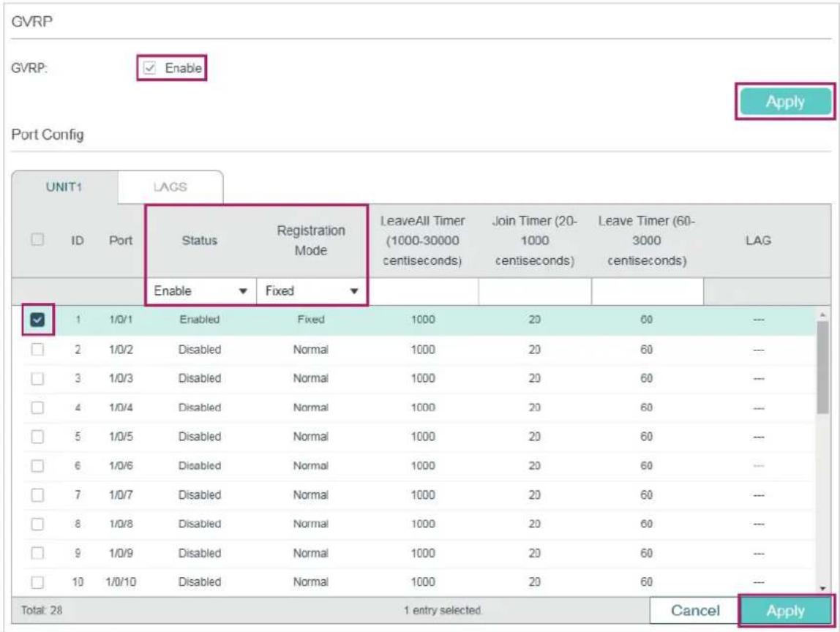Check the checkbox for port 1/0/2
This screenshot has height=632, width=840.
[x=37, y=350]
